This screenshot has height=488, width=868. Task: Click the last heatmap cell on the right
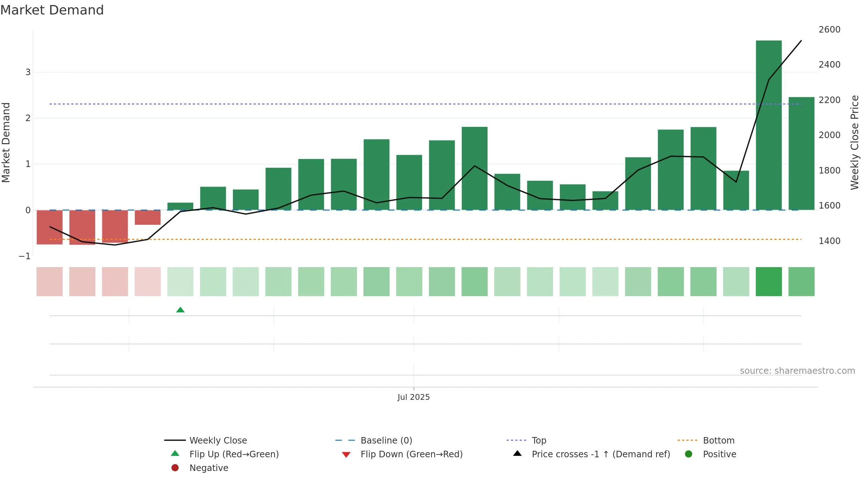click(x=801, y=282)
